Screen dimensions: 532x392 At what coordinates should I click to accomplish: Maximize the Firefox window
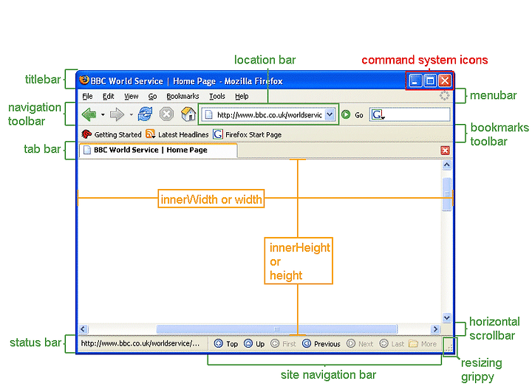click(x=430, y=80)
